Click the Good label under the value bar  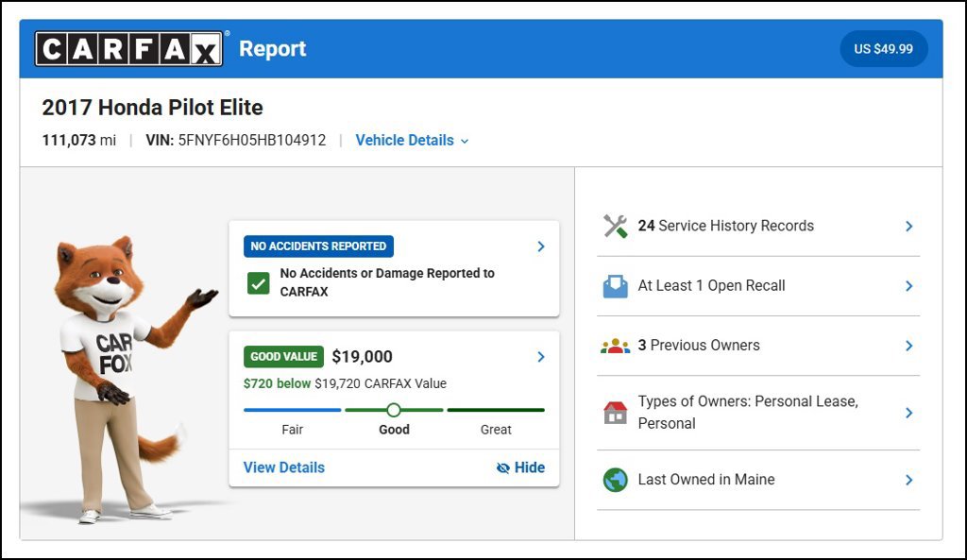coord(394,430)
